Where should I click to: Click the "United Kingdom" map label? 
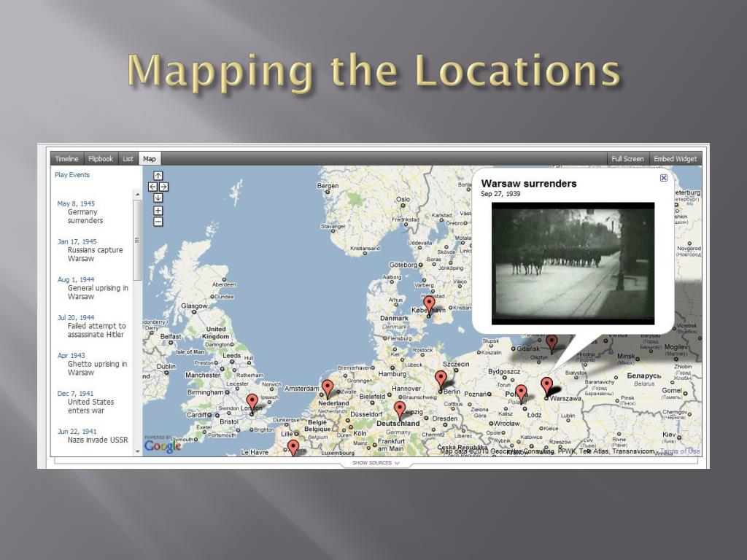click(x=216, y=332)
